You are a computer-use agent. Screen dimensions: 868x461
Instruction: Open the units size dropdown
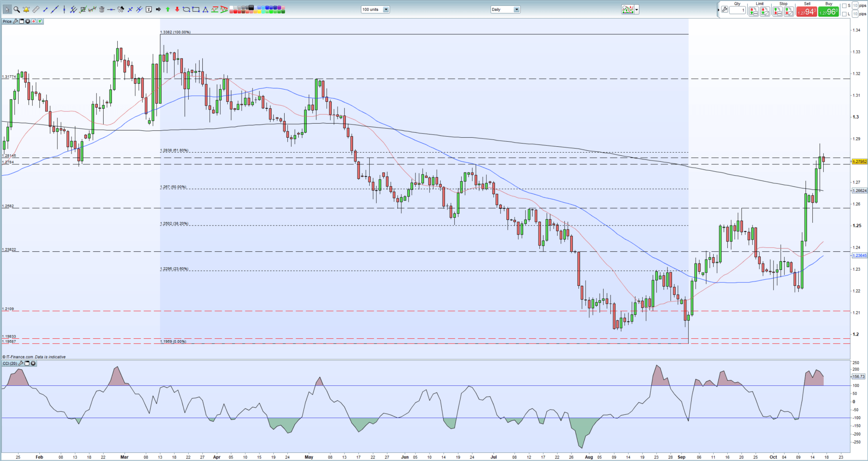[375, 9]
